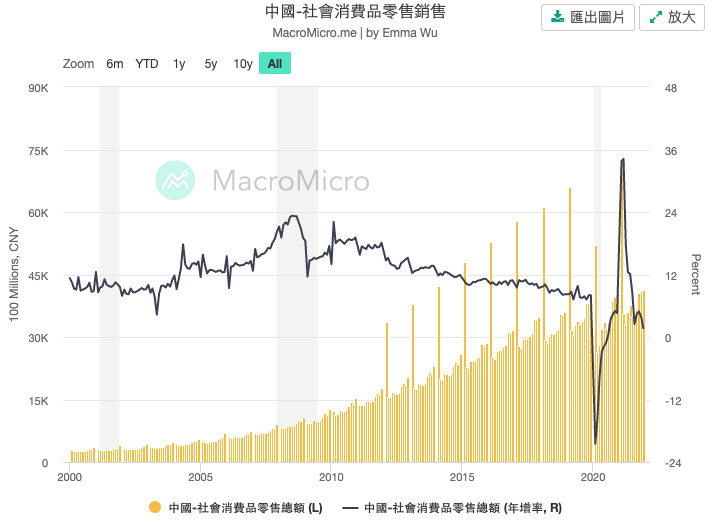Select the 6m zoom range
Viewport: 709px width, 520px height.
[115, 64]
